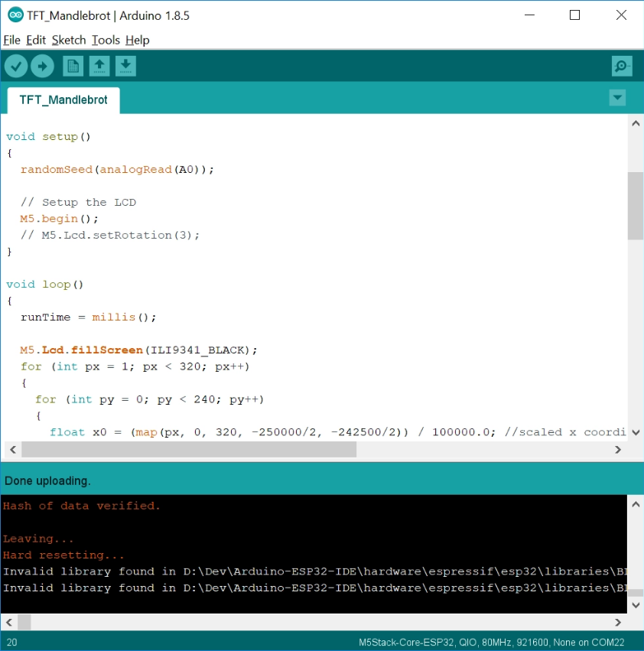Screen dimensions: 644x651
Task: Click 'Hard resetting...' in the console
Action: point(63,555)
